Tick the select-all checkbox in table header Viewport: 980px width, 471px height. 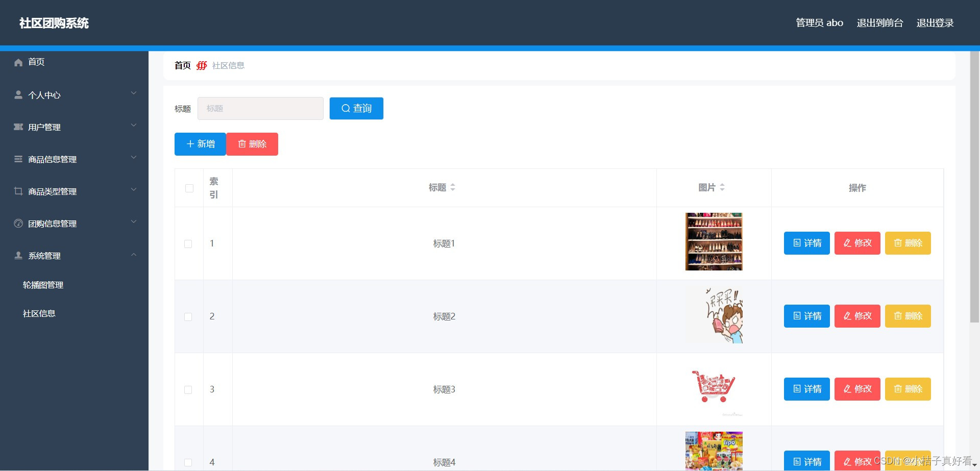(189, 188)
